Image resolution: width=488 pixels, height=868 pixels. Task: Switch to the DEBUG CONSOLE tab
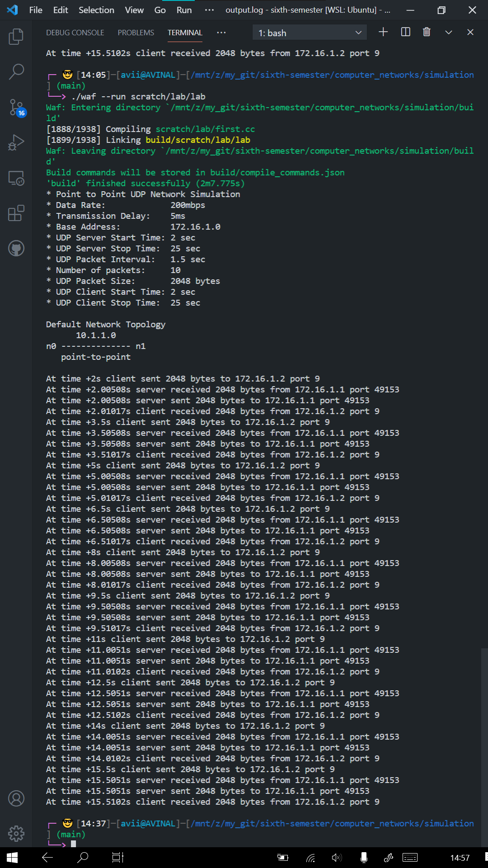(75, 33)
